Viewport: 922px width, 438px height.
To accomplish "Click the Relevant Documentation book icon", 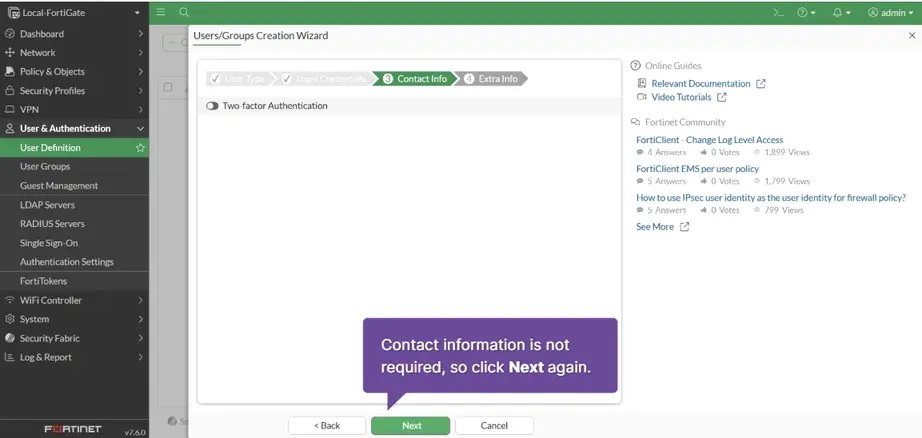I will (642, 83).
